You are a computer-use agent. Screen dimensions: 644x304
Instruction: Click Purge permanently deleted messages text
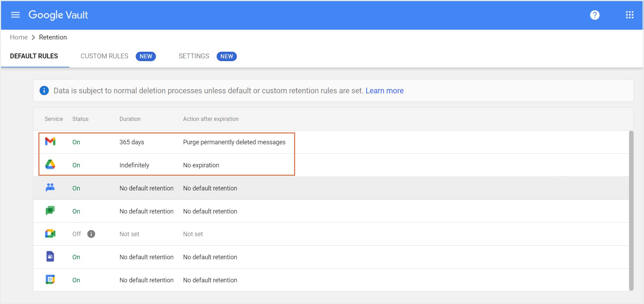tap(234, 142)
